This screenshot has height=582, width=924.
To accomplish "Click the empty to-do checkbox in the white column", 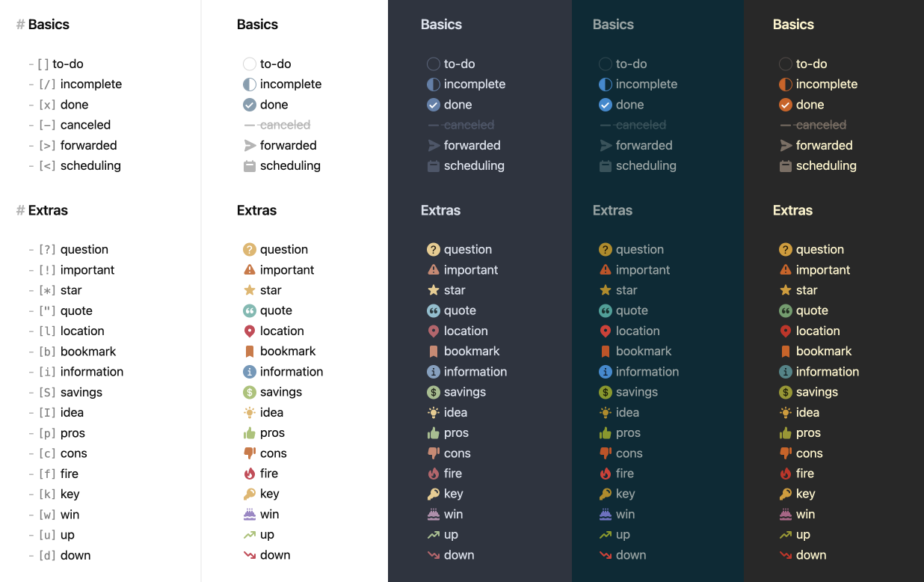I will click(x=250, y=64).
